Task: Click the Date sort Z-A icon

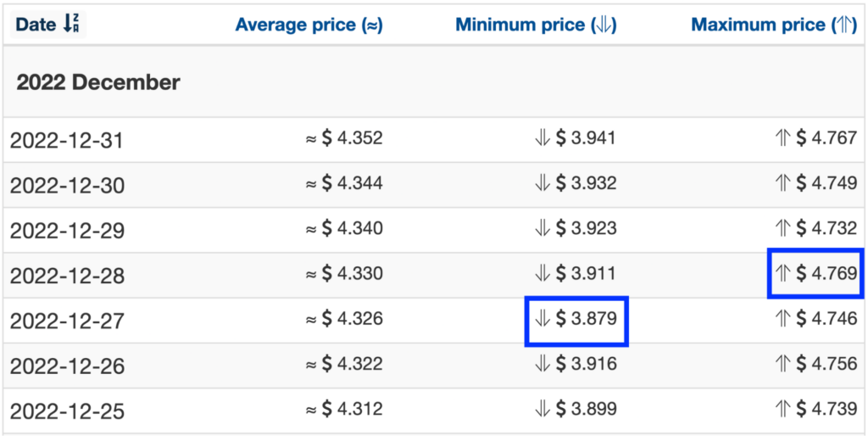Action: coord(72,25)
